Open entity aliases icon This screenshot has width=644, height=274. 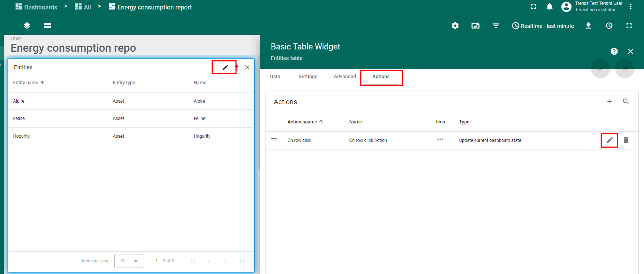tap(475, 26)
